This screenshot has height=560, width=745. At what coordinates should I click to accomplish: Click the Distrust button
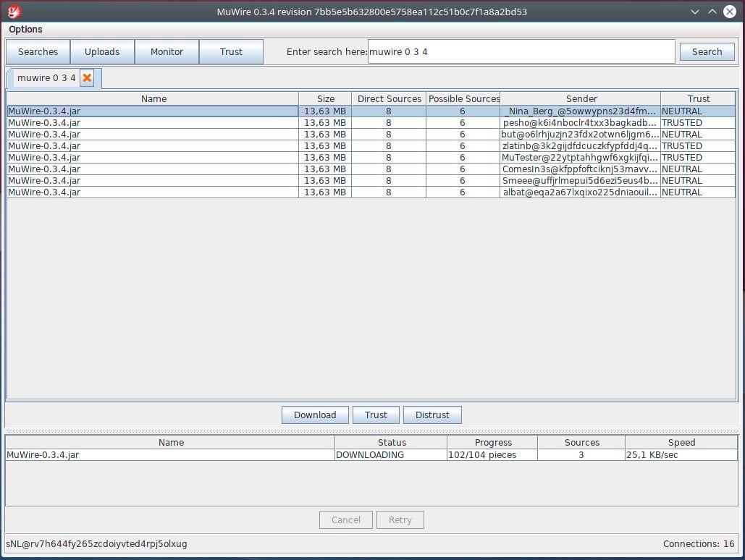point(432,415)
